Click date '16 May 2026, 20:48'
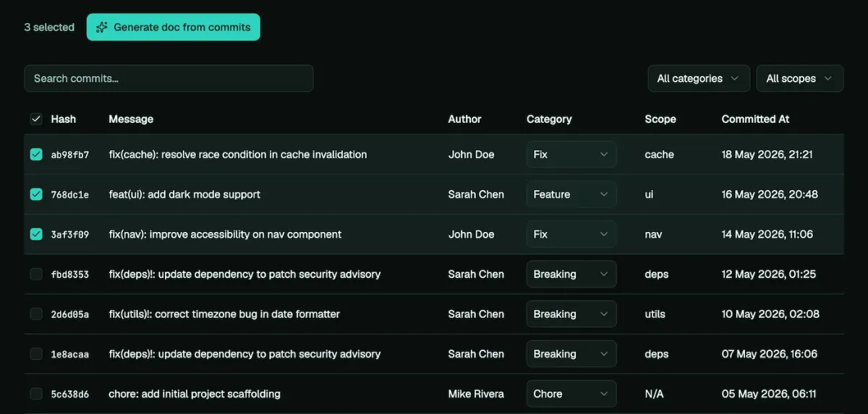Screen dimensions: 868x414 770,194
